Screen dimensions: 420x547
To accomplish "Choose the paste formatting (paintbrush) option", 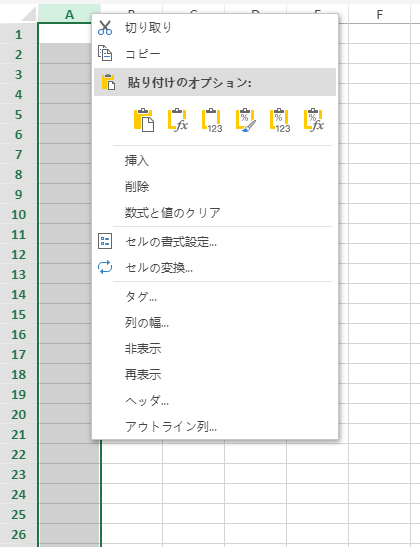I will (246, 120).
